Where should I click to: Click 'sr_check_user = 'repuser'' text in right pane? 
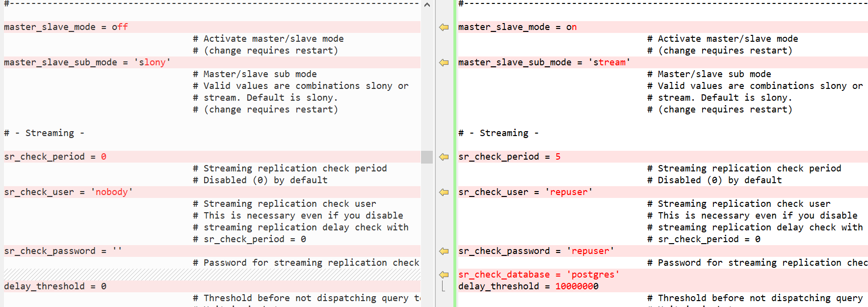click(x=526, y=192)
